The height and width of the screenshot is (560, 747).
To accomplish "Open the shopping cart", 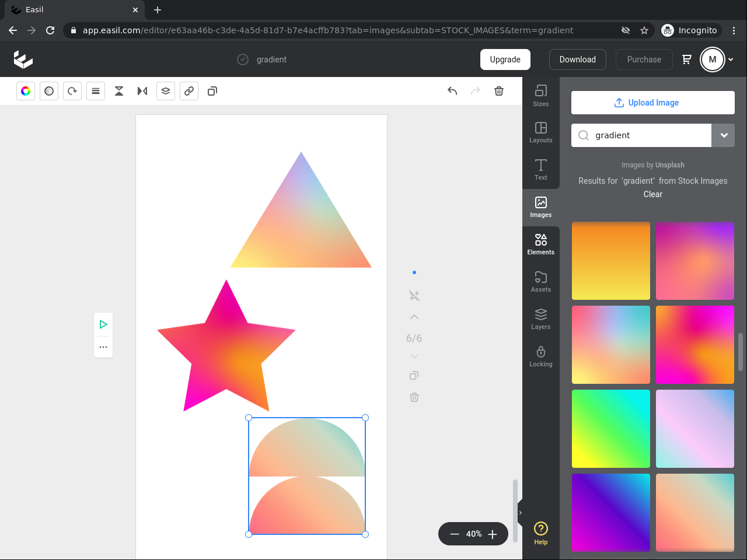I will (x=687, y=60).
